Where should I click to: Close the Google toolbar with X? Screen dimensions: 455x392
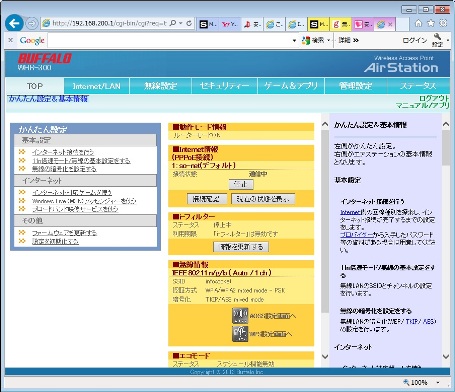pos(11,40)
